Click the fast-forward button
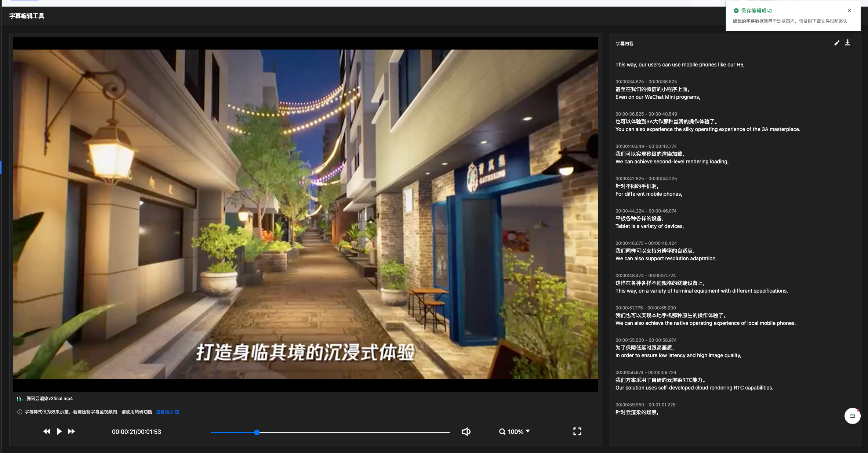This screenshot has height=453, width=868. [x=72, y=431]
